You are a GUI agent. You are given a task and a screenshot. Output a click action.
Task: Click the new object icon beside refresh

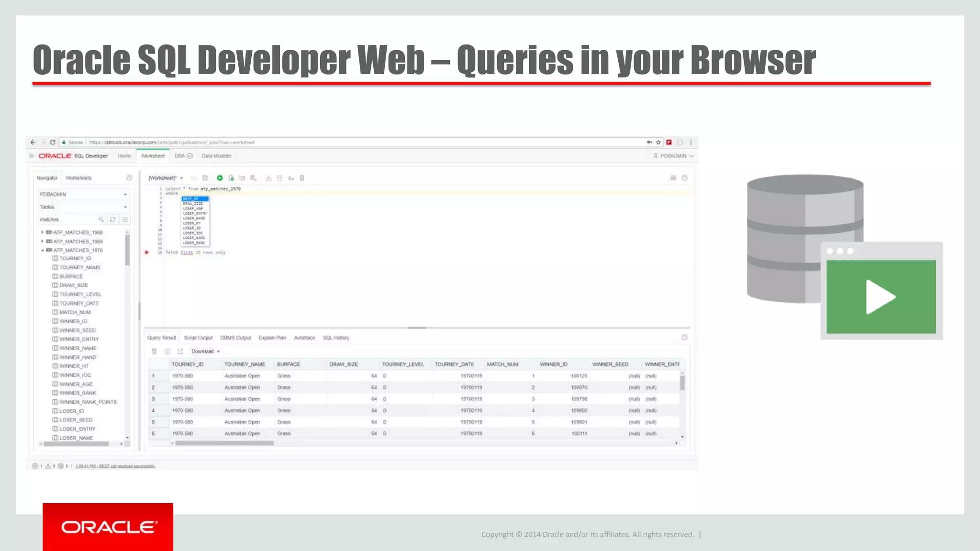[x=125, y=220]
